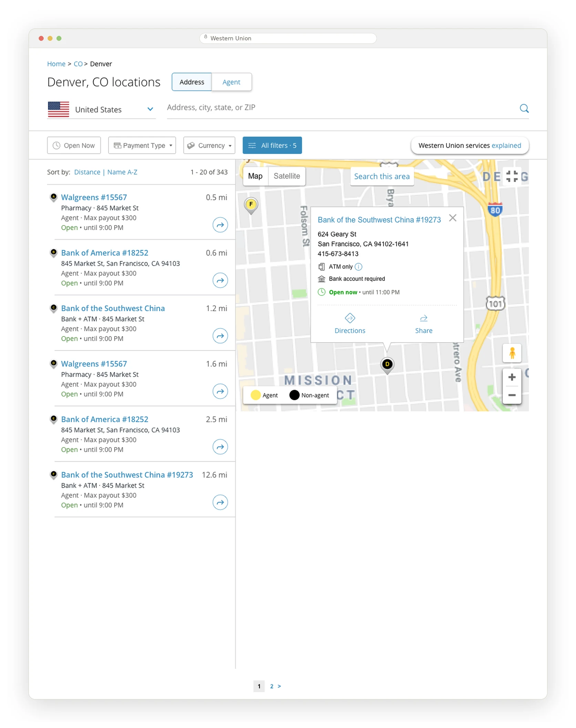This screenshot has width=576, height=728.
Task: Open directions arrow for Walgreens 0.5 mi
Action: (220, 225)
